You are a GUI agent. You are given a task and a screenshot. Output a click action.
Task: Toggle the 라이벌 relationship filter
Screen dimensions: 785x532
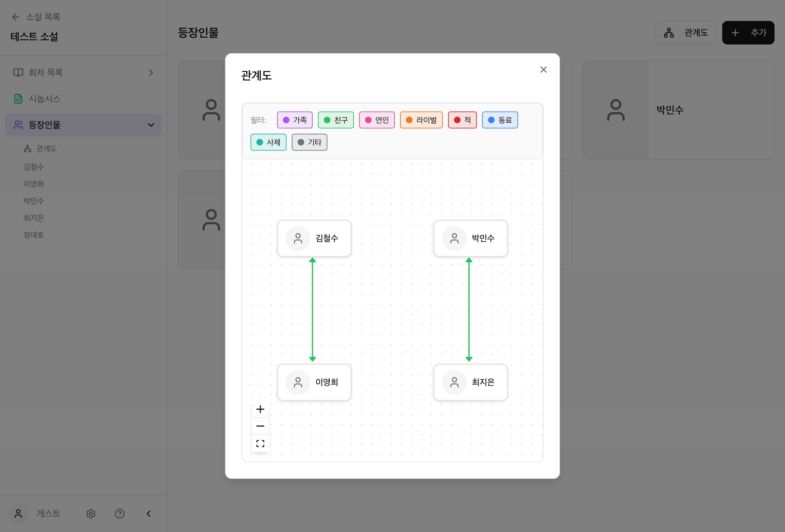point(421,120)
